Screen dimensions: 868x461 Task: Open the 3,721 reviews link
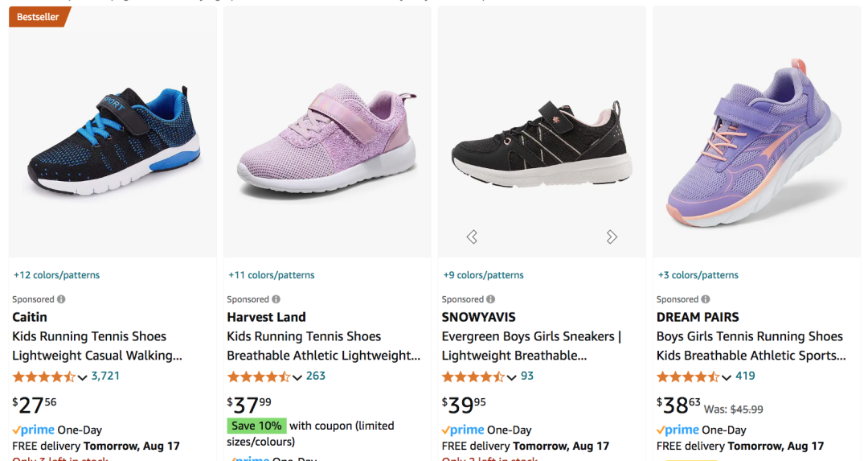(105, 376)
